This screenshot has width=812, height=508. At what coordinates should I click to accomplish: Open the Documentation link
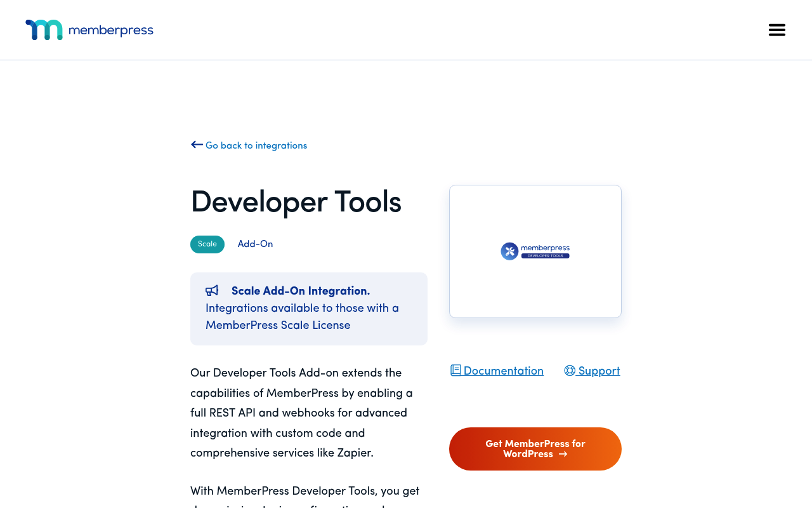pyautogui.click(x=497, y=371)
